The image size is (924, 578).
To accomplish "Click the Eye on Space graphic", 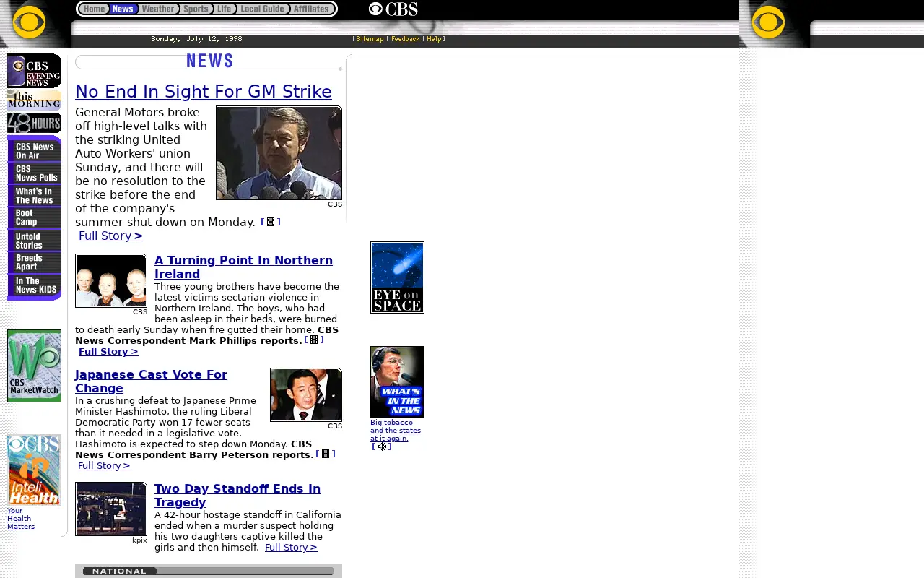I will click(x=397, y=277).
